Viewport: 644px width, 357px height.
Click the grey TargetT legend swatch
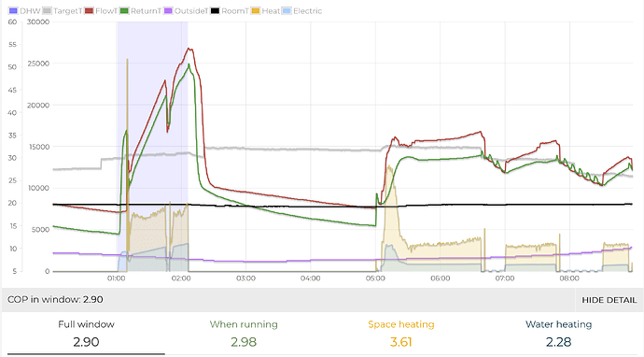pyautogui.click(x=47, y=11)
